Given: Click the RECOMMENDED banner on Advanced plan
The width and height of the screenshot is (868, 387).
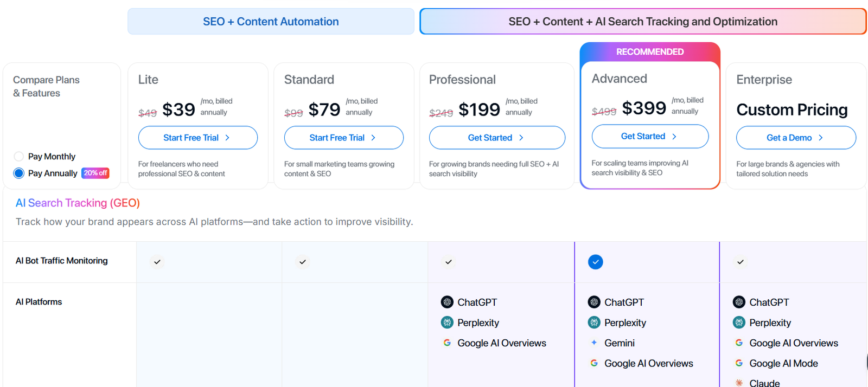Looking at the screenshot, I should click(649, 52).
